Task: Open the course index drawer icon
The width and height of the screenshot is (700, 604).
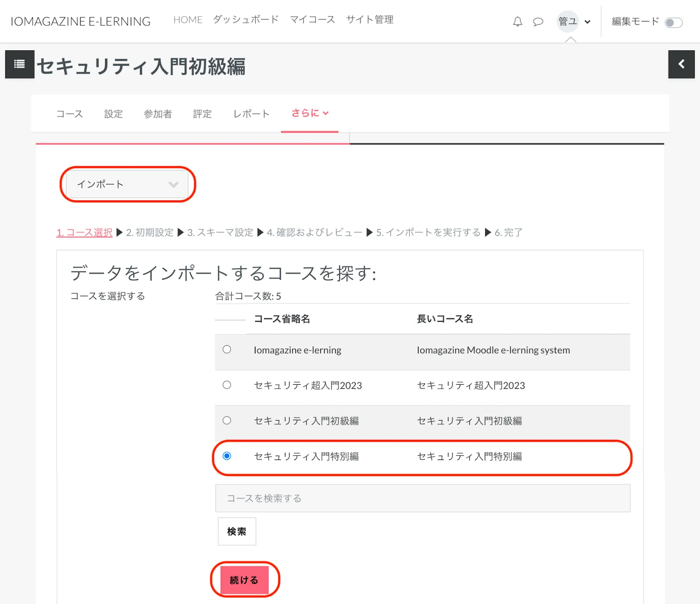Action: pos(20,64)
